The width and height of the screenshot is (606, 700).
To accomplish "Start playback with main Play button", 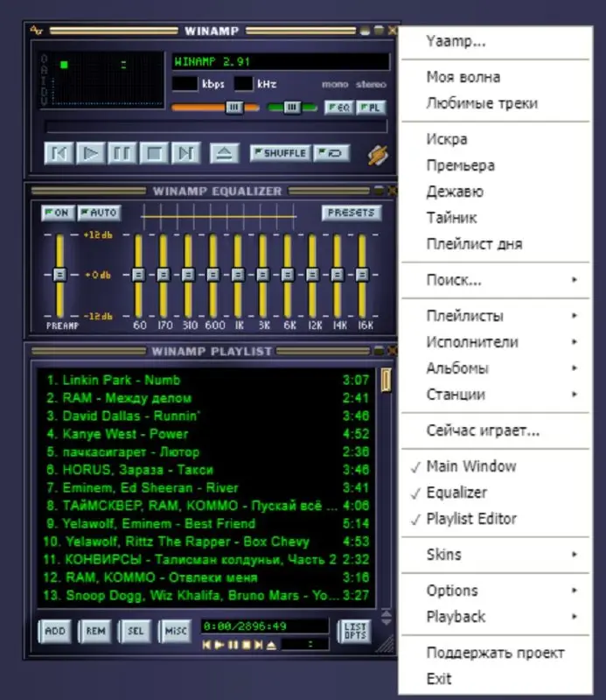I will point(91,154).
